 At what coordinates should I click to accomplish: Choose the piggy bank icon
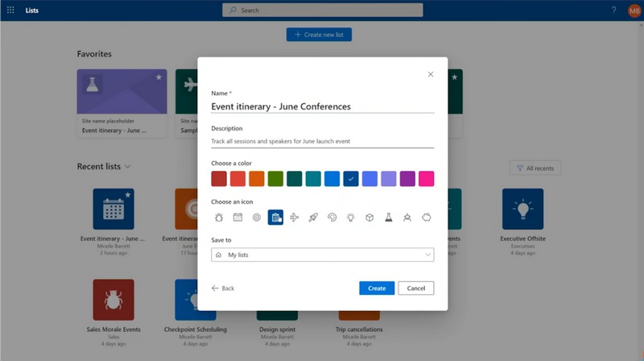click(426, 218)
